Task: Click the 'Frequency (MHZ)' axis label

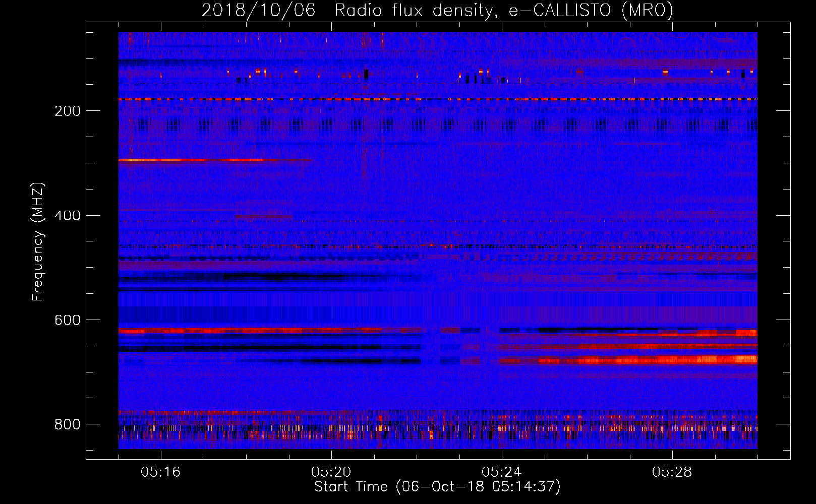Action: [x=38, y=241]
